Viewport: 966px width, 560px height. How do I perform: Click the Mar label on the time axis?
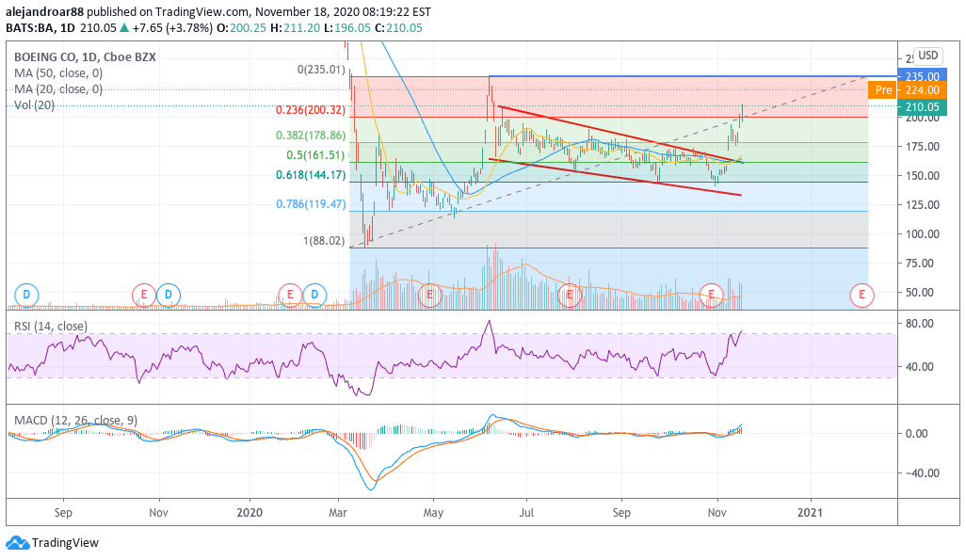(x=338, y=513)
